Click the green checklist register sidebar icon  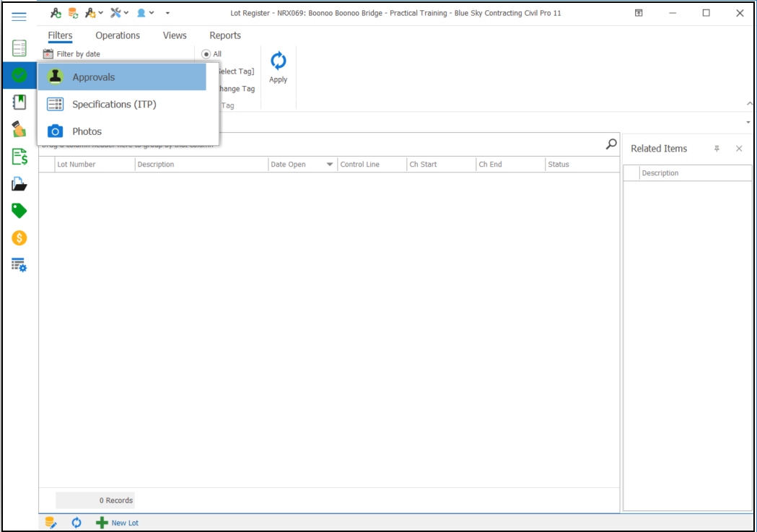pos(19,48)
